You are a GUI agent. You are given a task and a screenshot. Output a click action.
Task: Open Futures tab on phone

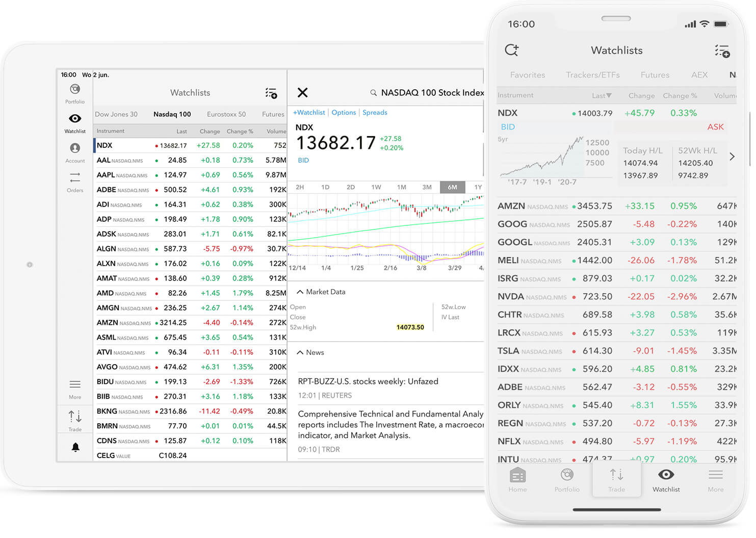coord(655,75)
